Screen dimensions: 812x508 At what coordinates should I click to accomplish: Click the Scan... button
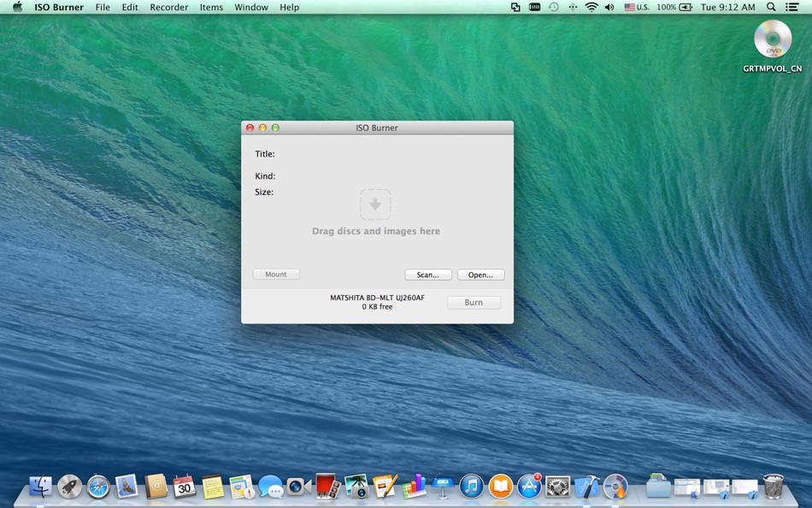coord(427,275)
